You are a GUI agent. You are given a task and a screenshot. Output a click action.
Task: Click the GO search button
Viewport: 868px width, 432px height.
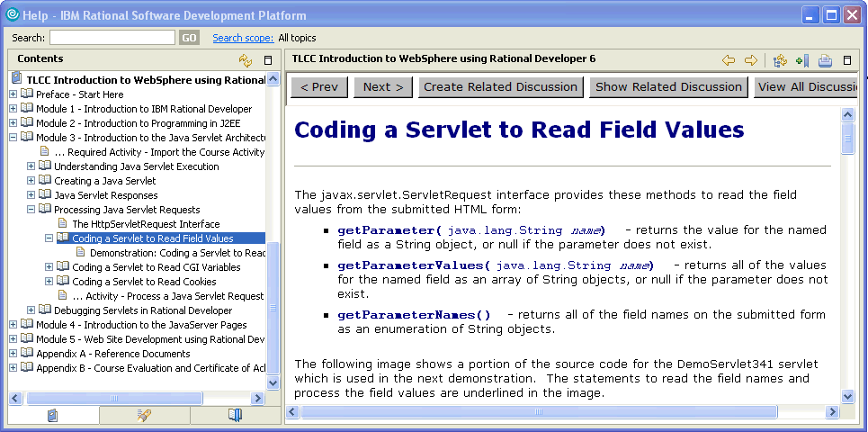pos(189,38)
